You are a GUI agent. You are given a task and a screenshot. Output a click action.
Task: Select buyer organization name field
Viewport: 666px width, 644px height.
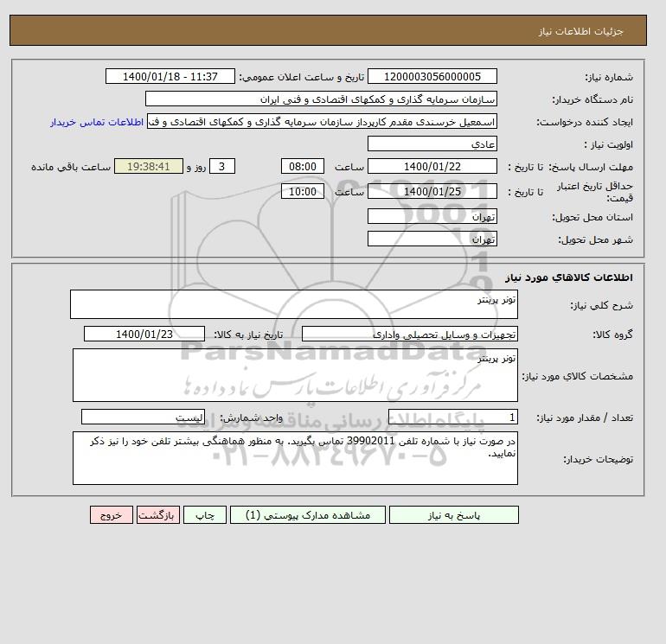coord(321,99)
